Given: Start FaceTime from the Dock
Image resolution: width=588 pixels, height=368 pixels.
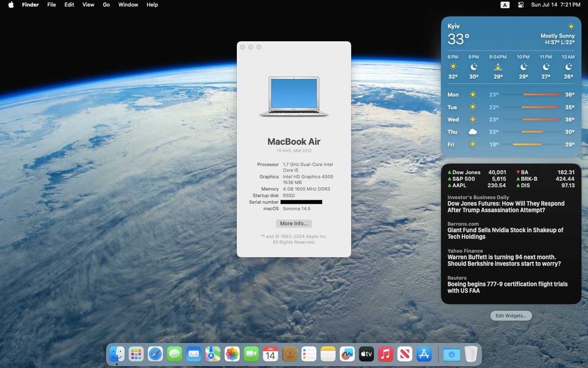Looking at the screenshot, I should [x=251, y=354].
